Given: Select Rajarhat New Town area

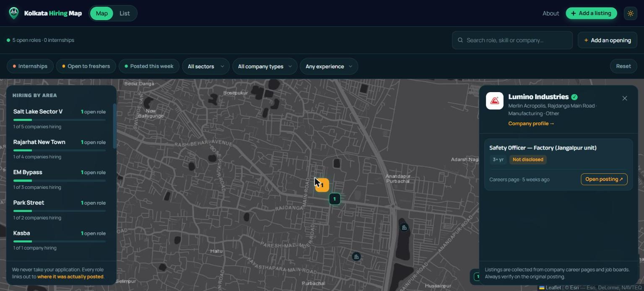Looking at the screenshot, I should click(x=60, y=149).
